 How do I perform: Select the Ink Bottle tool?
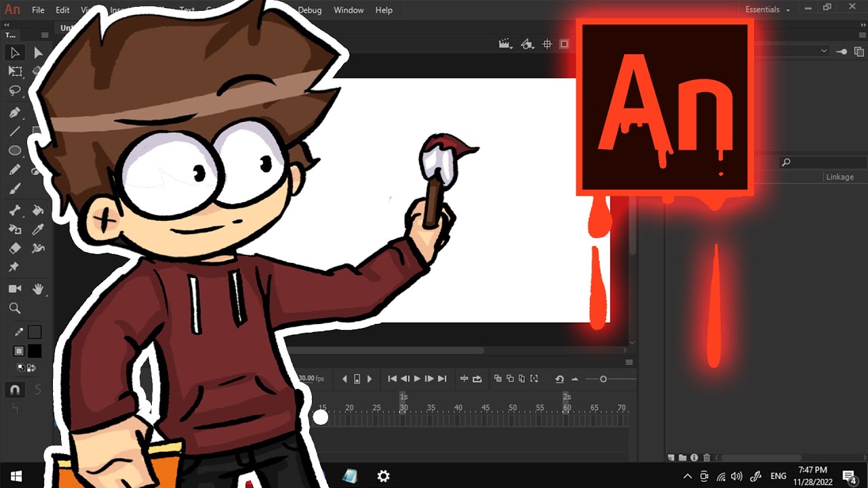(15, 230)
